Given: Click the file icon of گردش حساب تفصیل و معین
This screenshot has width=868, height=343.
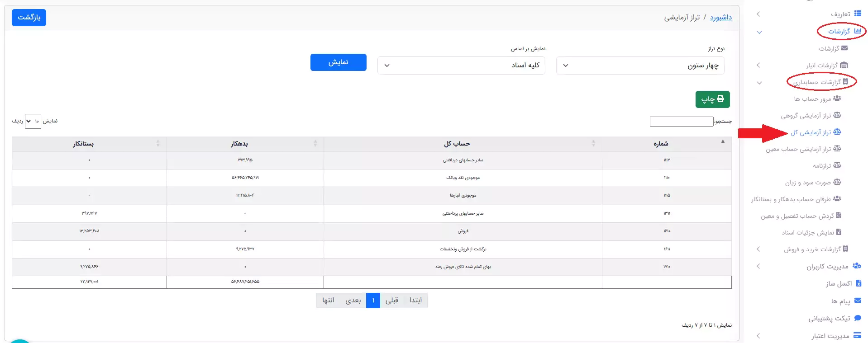Looking at the screenshot, I should click(839, 216).
